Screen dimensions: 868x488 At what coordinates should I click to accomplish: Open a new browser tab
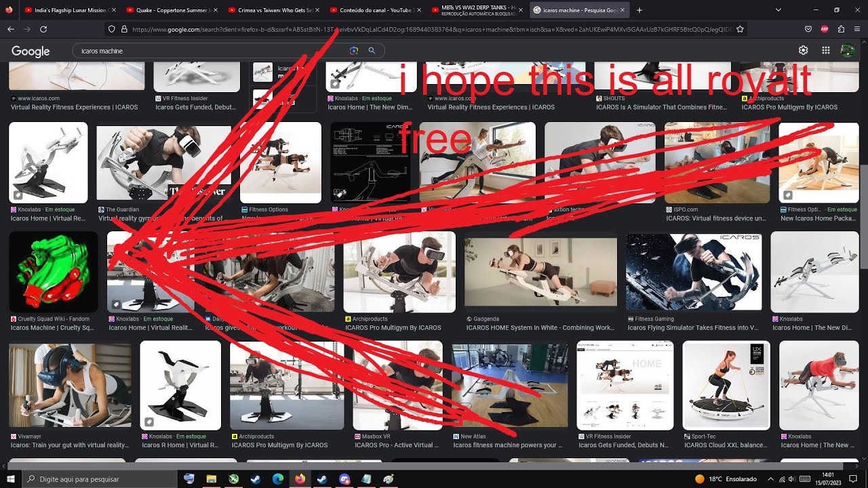click(x=639, y=10)
